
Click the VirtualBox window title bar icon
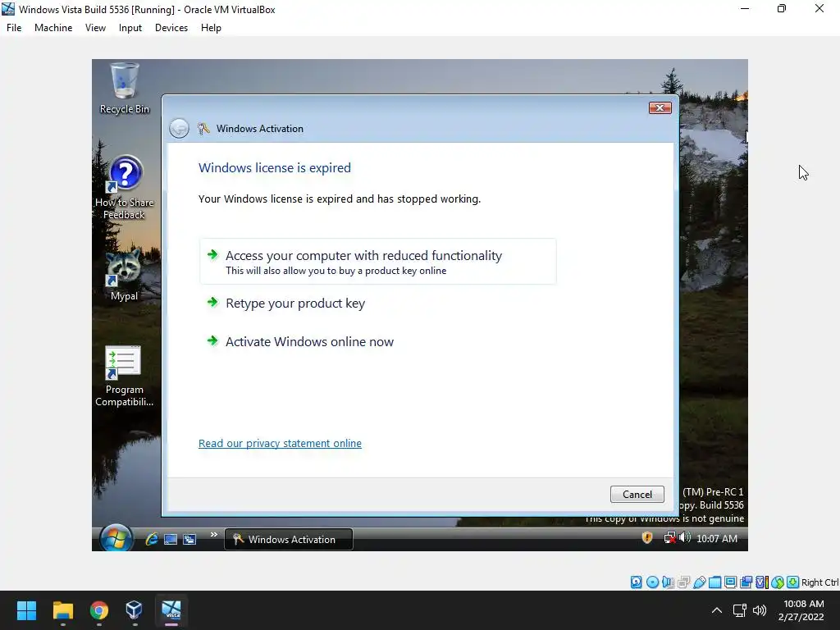[x=8, y=9]
